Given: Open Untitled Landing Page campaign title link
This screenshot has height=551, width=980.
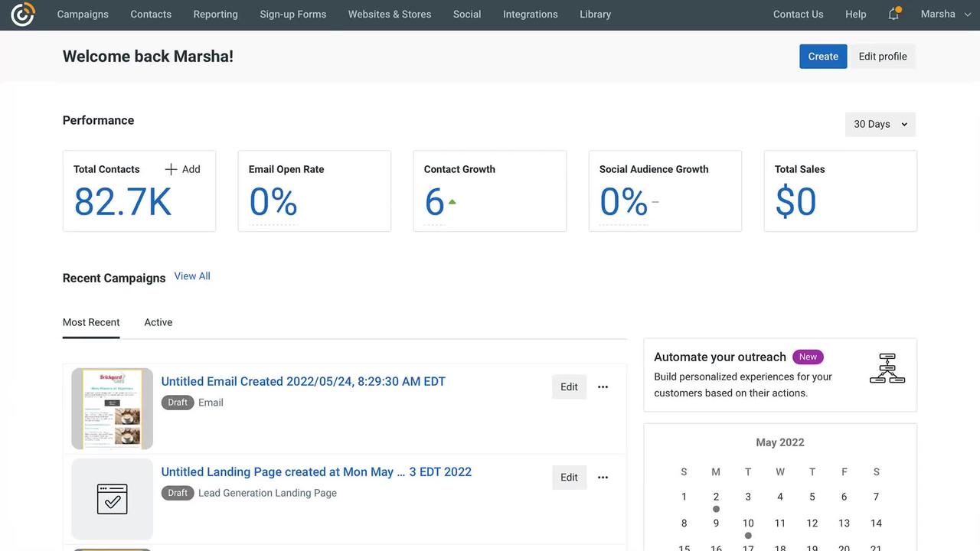Looking at the screenshot, I should [x=315, y=471].
